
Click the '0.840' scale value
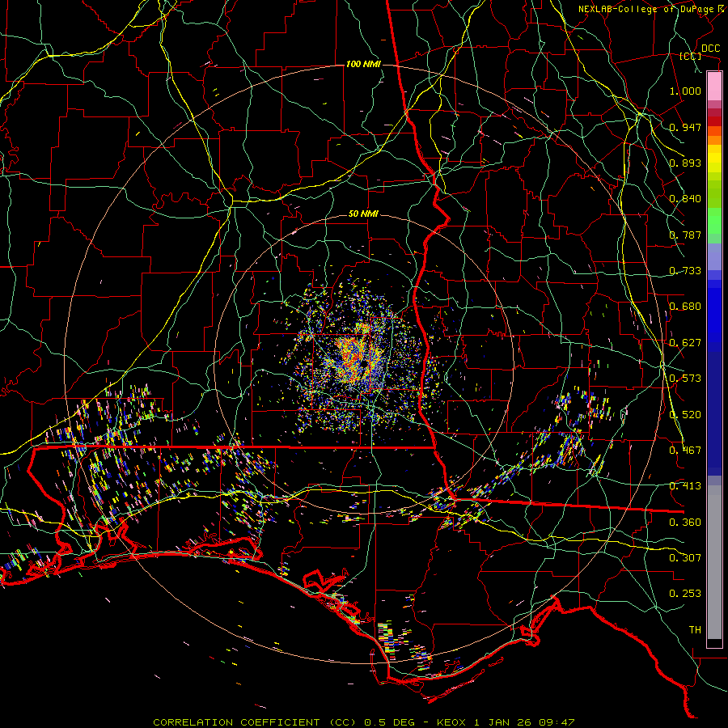685,199
